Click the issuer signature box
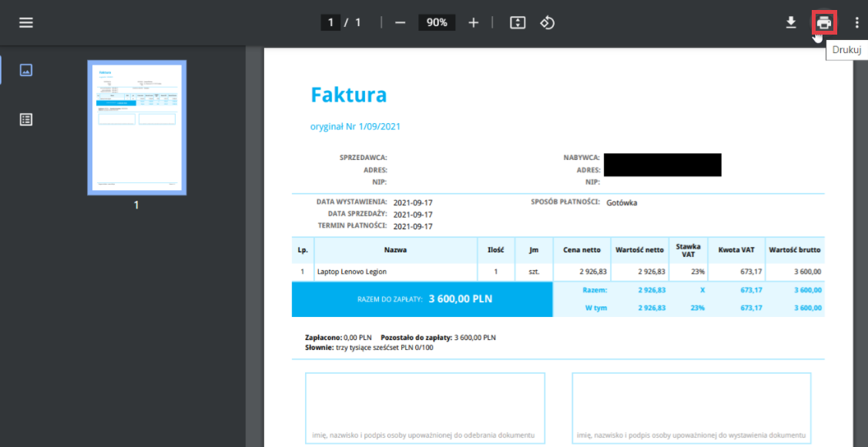868x447 pixels. click(691, 408)
